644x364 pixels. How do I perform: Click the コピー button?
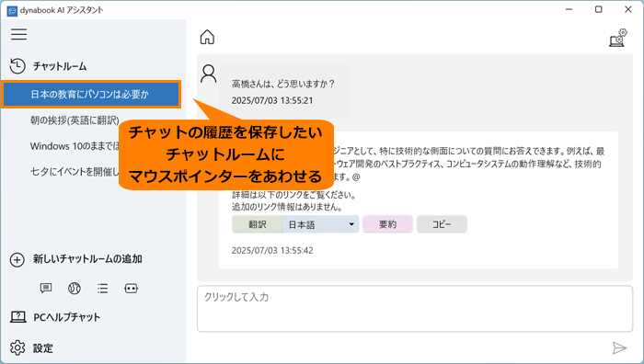point(442,224)
